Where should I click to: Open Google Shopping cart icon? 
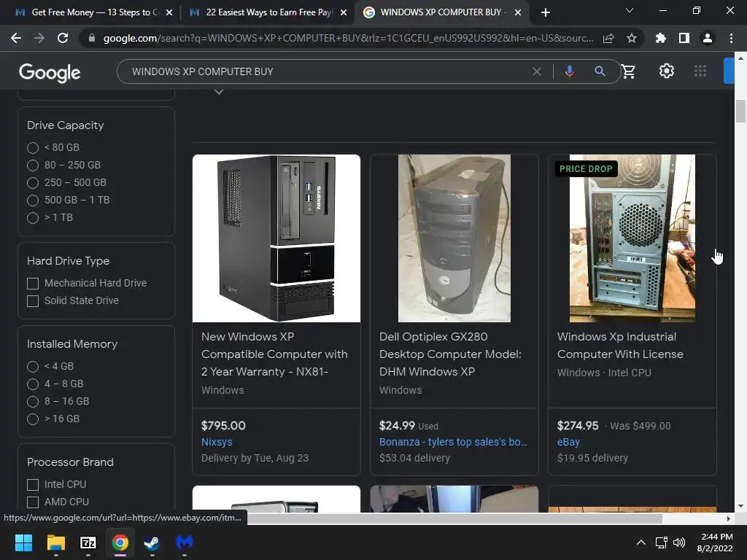(x=629, y=71)
